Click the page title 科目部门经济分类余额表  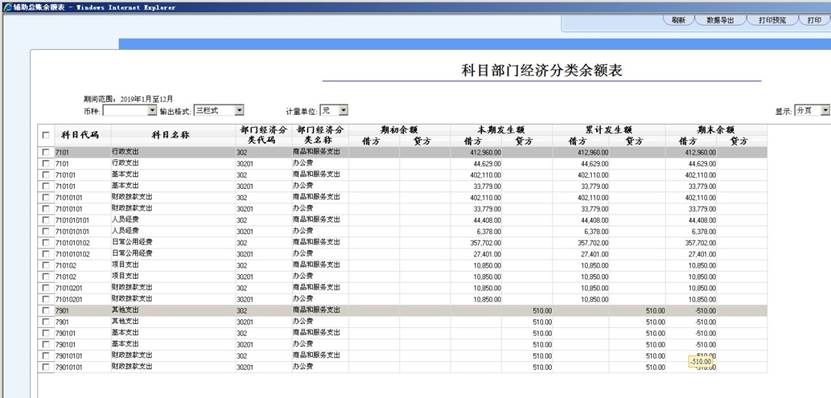tap(542, 70)
